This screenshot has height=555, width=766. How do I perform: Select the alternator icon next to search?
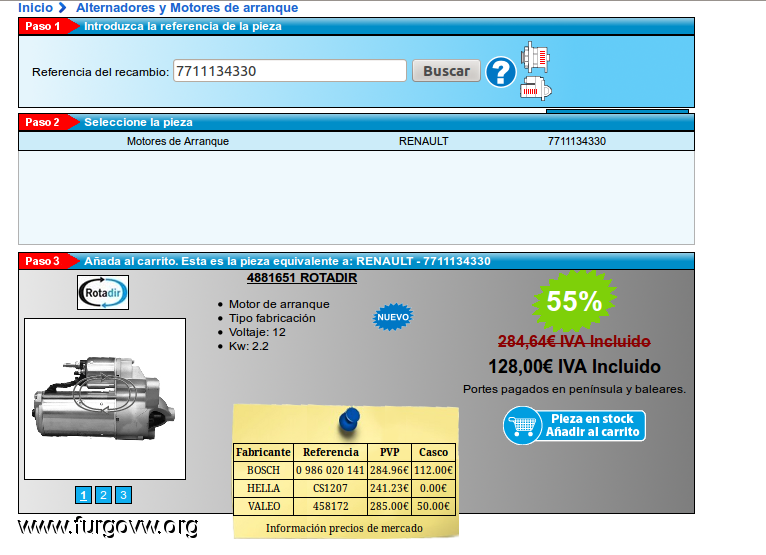point(535,57)
